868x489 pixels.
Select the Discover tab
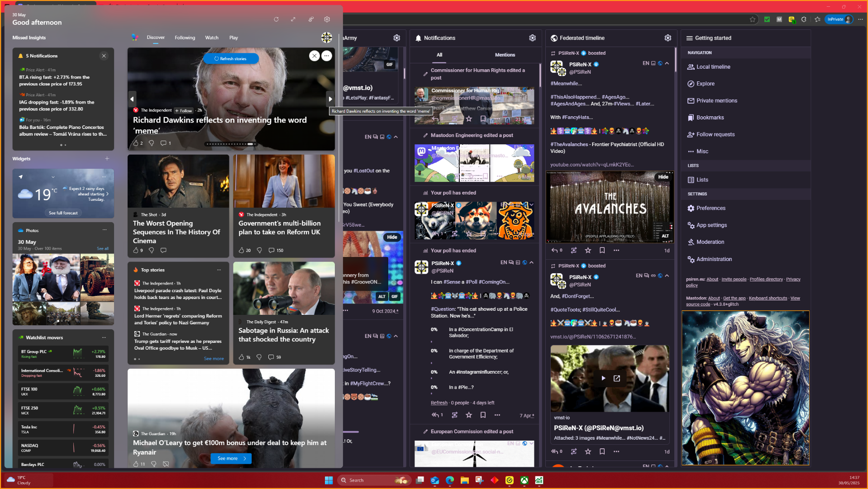(x=156, y=38)
